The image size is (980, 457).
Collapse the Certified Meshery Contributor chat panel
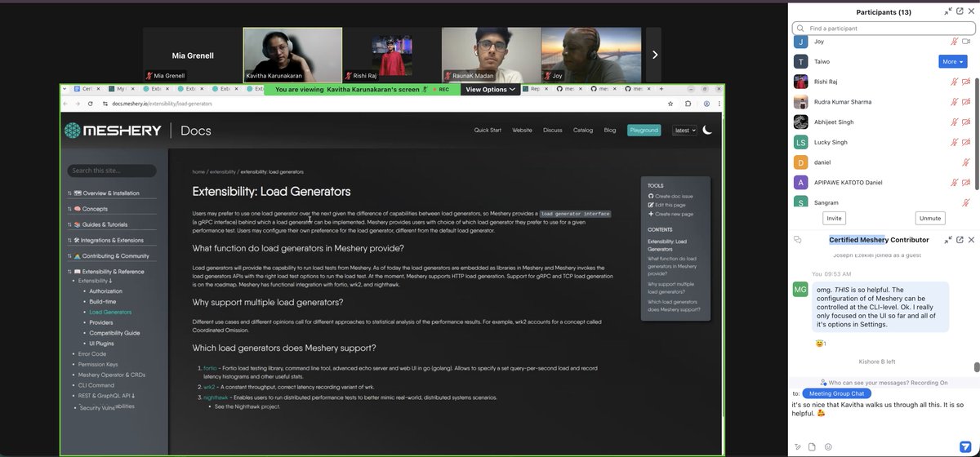[948, 240]
